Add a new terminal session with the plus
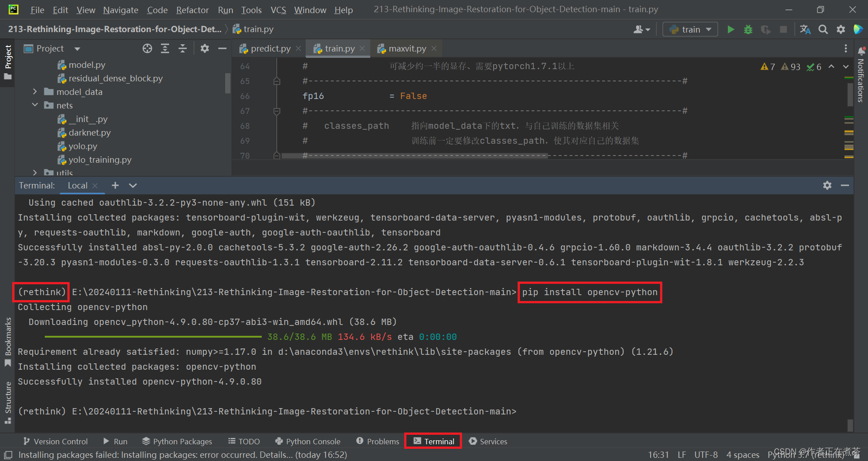Screen dimensions: 868x461 pyautogui.click(x=115, y=185)
